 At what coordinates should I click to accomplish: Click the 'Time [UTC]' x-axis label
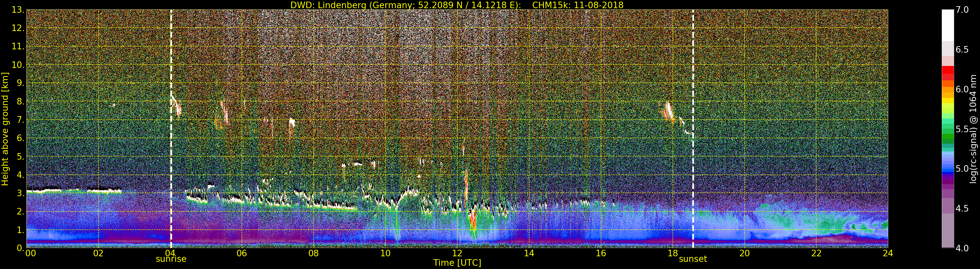[x=457, y=262]
